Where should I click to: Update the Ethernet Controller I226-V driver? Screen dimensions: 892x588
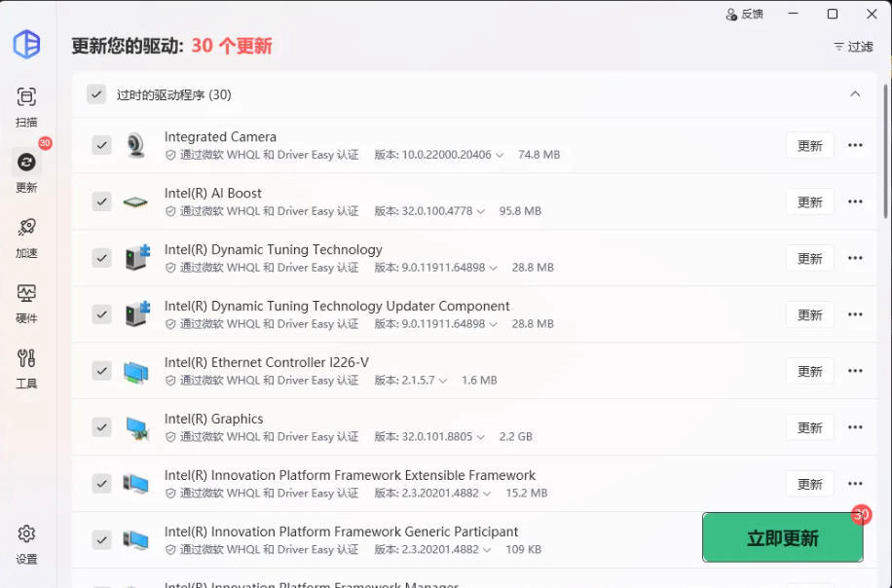coord(810,371)
